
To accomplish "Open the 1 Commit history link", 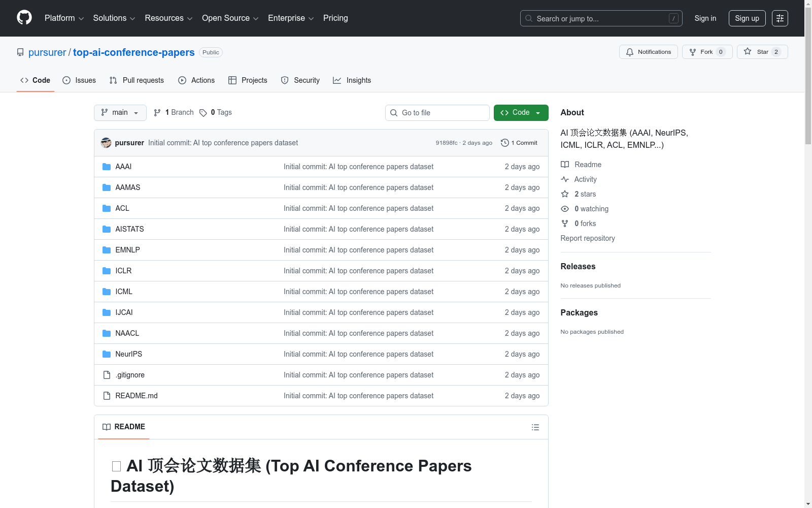I will click(x=519, y=143).
